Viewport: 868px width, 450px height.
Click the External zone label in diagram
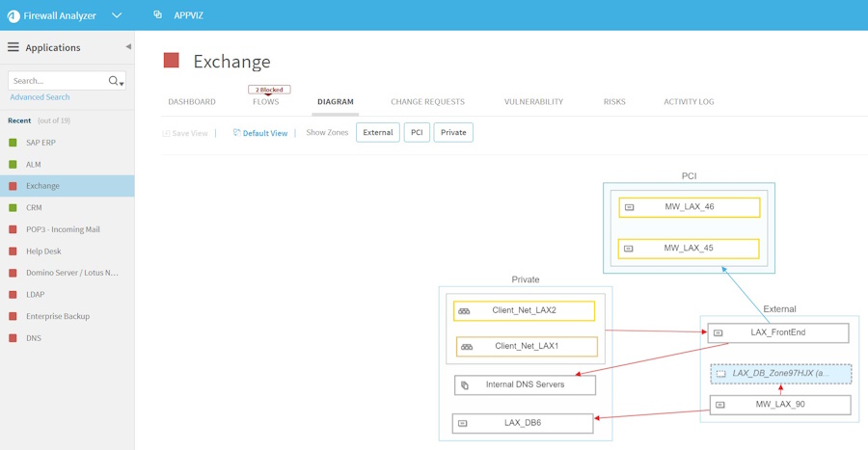tap(779, 309)
